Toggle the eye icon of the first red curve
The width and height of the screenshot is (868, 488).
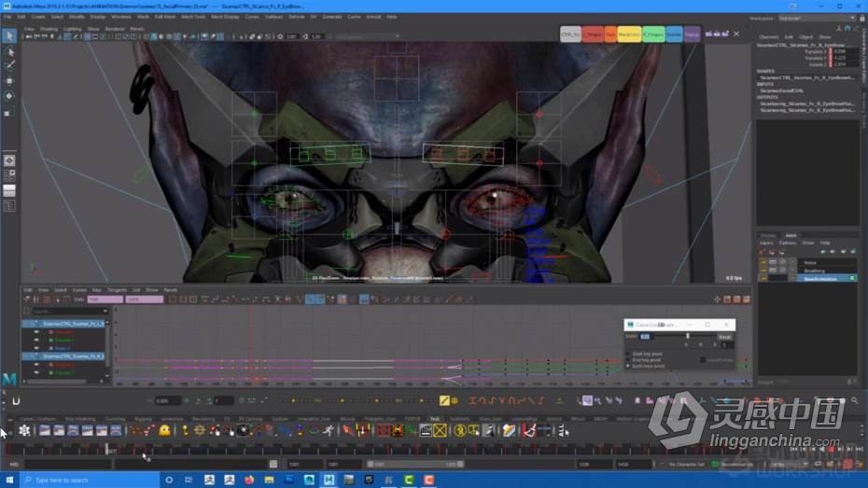(36, 332)
